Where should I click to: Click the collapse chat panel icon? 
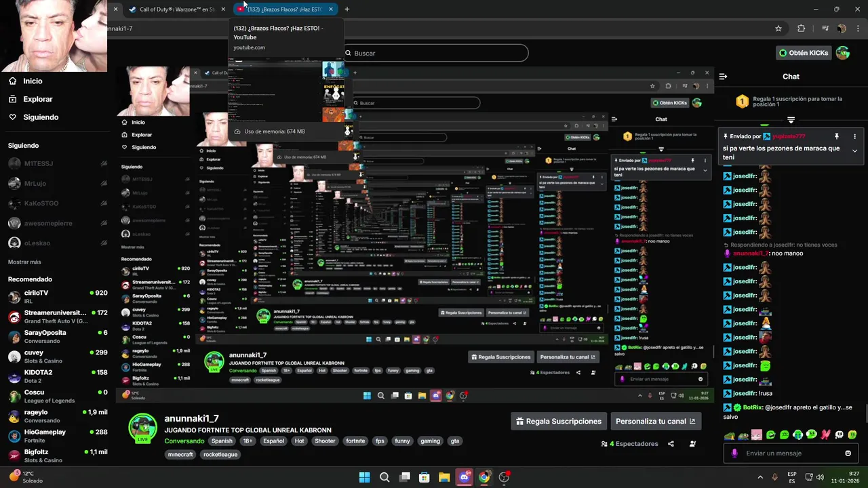[x=723, y=77]
